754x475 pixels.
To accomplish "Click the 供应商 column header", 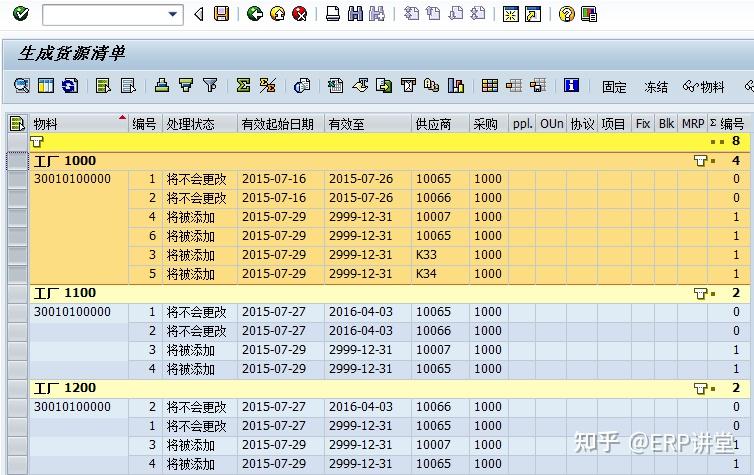I will pos(440,124).
